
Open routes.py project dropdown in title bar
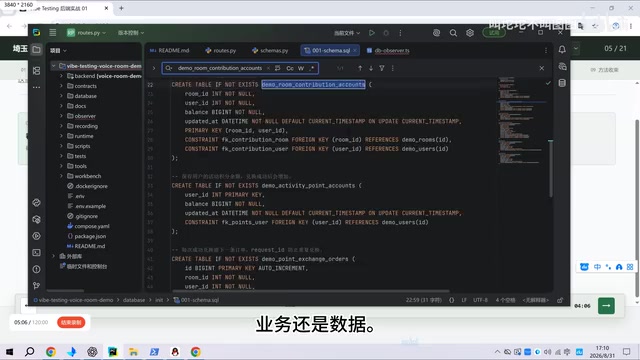pyautogui.click(x=86, y=33)
